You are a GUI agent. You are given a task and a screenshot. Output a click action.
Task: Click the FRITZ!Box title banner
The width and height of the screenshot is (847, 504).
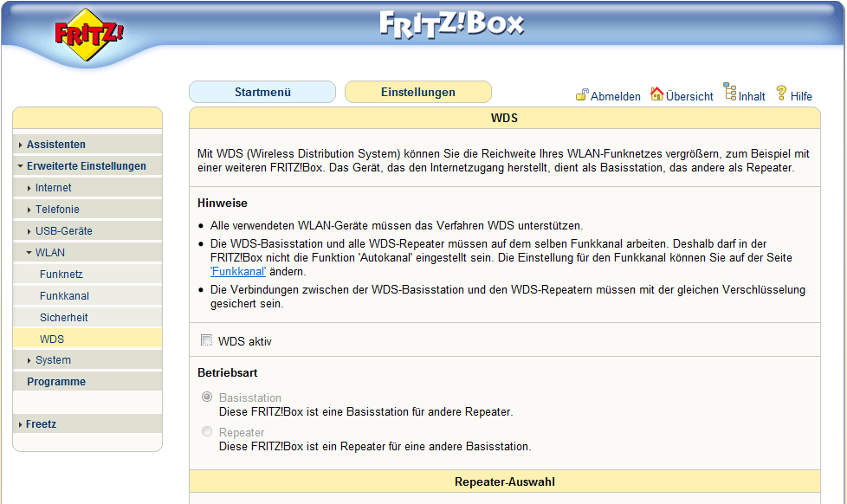(451, 25)
